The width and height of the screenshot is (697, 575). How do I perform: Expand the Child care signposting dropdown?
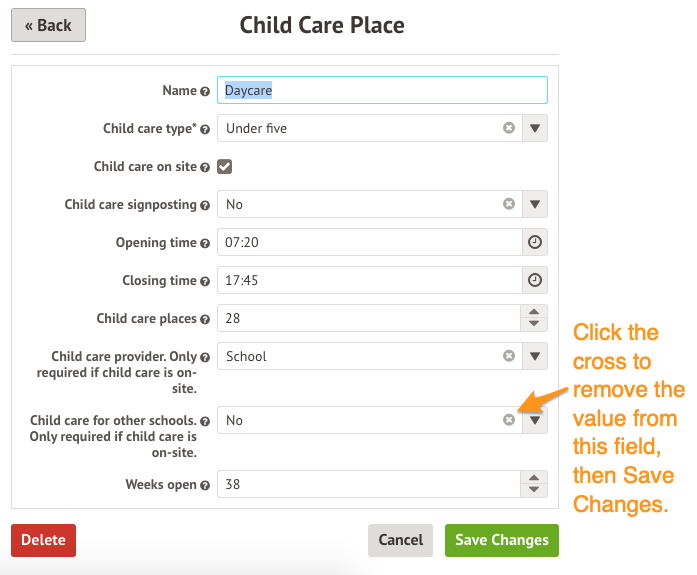[x=535, y=204]
